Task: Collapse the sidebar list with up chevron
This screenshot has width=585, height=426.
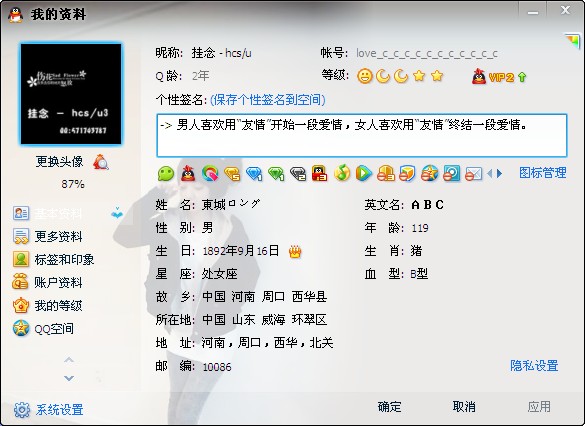Action: pyautogui.click(x=69, y=360)
